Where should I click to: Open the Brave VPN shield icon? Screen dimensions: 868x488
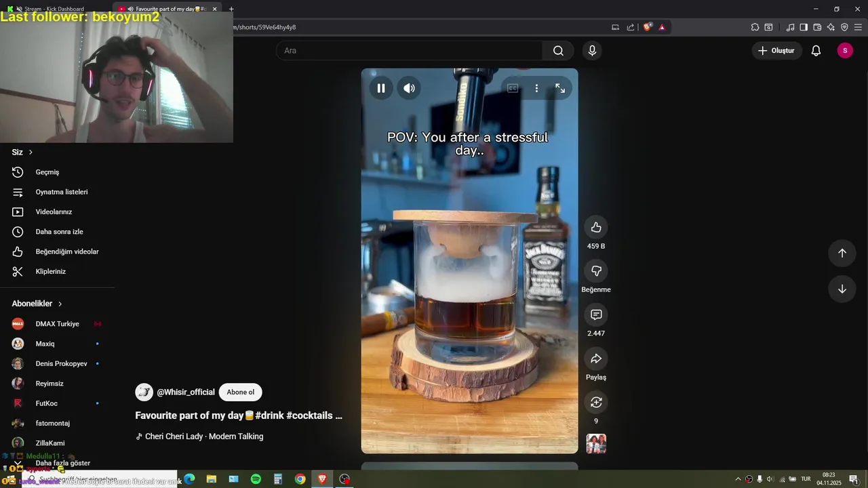tap(844, 27)
